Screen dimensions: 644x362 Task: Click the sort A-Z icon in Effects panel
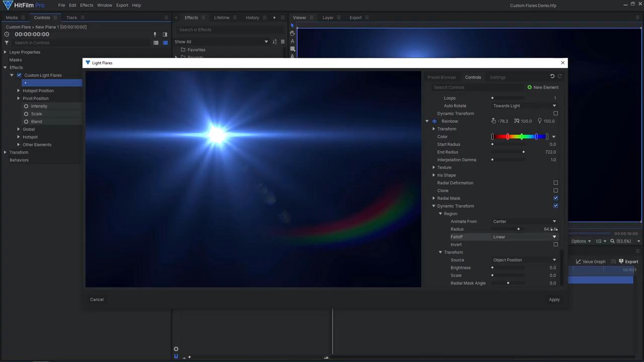pyautogui.click(x=275, y=42)
